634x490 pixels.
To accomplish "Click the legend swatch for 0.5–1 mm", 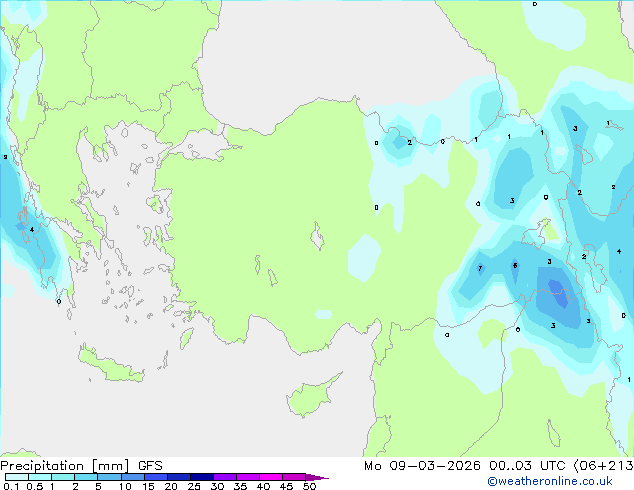I will (x=40, y=477).
